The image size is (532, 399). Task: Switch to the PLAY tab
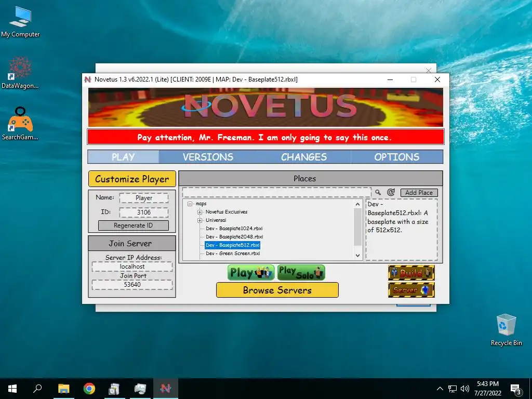click(x=123, y=157)
